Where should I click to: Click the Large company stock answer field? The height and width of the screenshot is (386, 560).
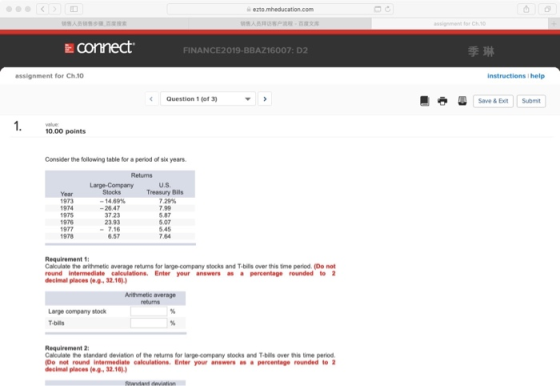pyautogui.click(x=149, y=311)
